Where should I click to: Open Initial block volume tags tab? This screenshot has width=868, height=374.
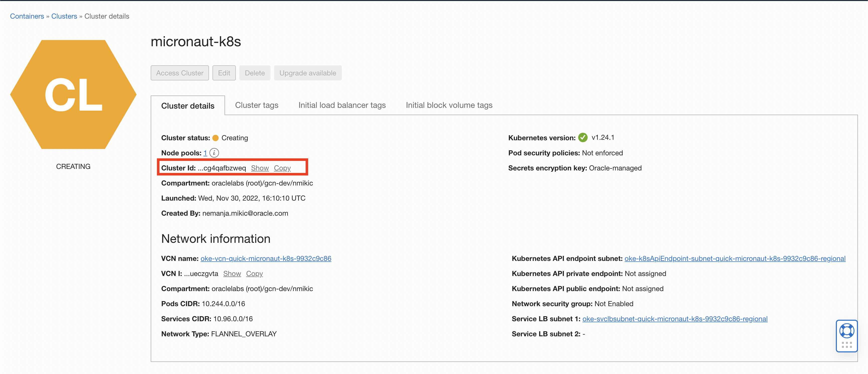[x=450, y=105]
